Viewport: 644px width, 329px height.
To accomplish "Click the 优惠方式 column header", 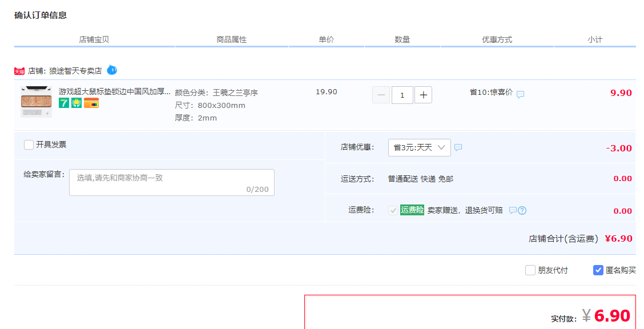I will (x=497, y=40).
